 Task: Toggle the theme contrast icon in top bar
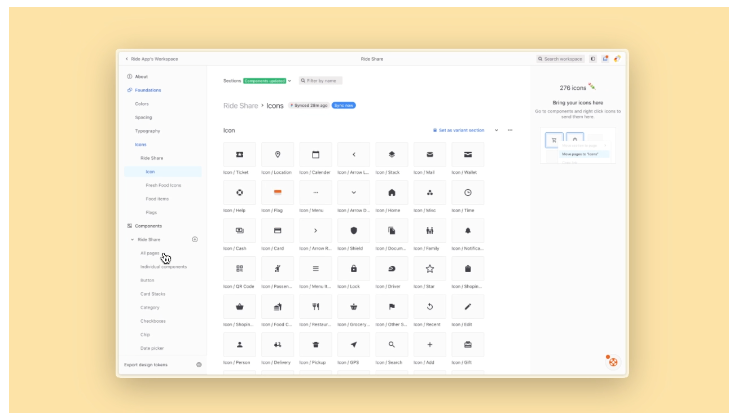pos(593,59)
